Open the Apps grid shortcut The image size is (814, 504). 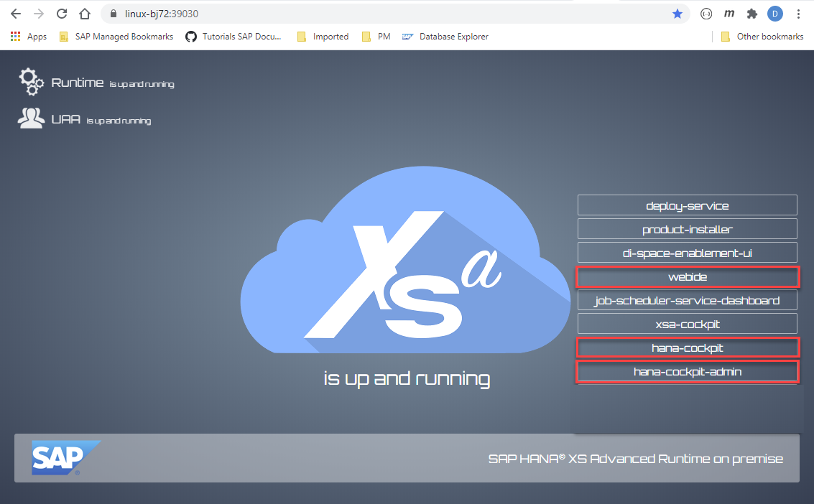point(29,37)
